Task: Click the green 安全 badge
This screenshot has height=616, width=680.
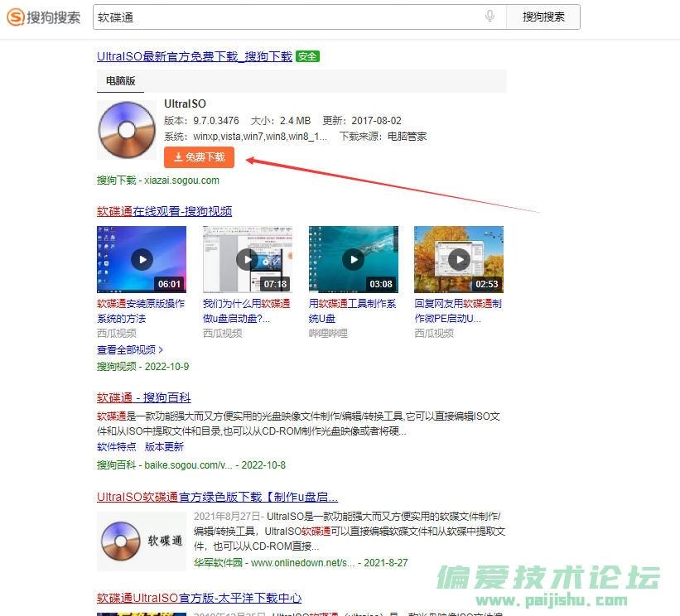Action: click(307, 56)
